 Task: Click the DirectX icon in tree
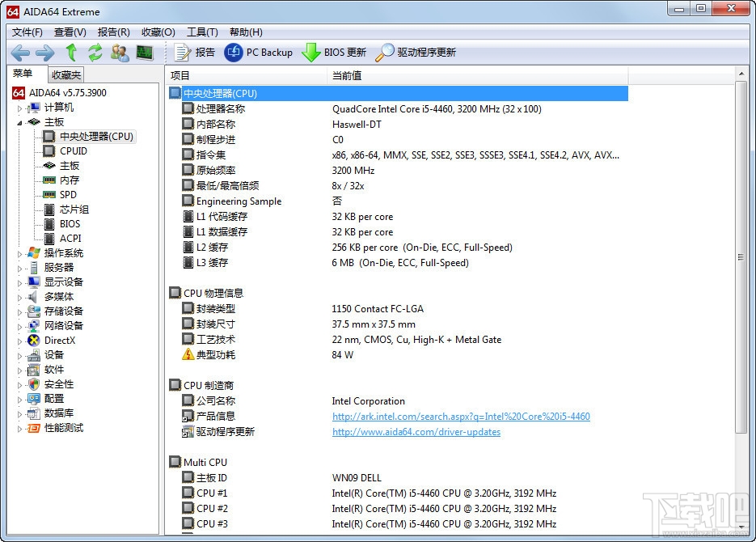click(34, 341)
